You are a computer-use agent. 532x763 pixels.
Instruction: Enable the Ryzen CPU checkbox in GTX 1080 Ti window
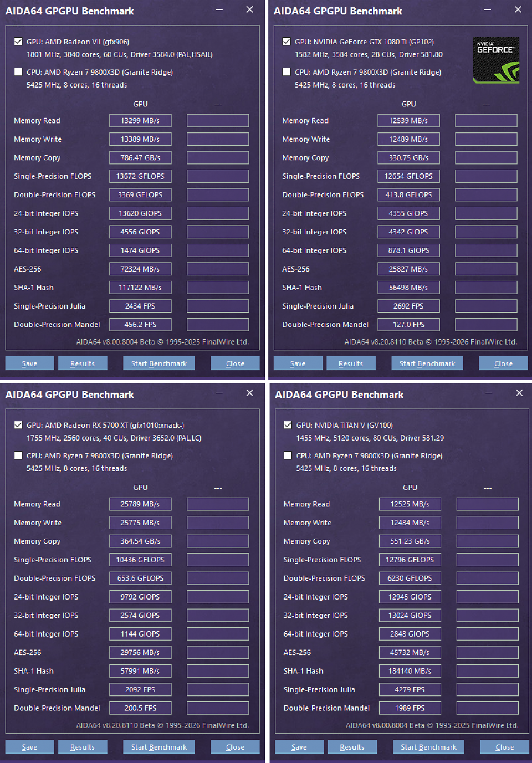(x=287, y=72)
